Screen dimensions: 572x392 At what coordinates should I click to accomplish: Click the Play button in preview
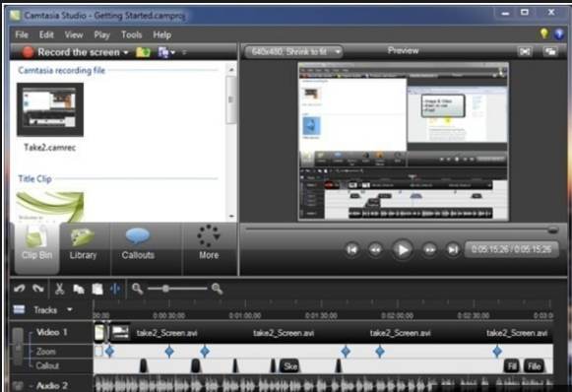(x=402, y=250)
